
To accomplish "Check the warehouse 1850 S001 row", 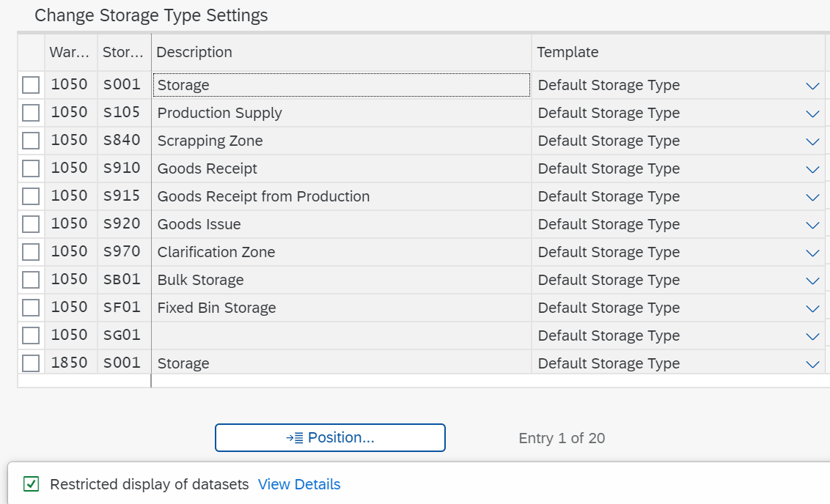I will (31, 363).
